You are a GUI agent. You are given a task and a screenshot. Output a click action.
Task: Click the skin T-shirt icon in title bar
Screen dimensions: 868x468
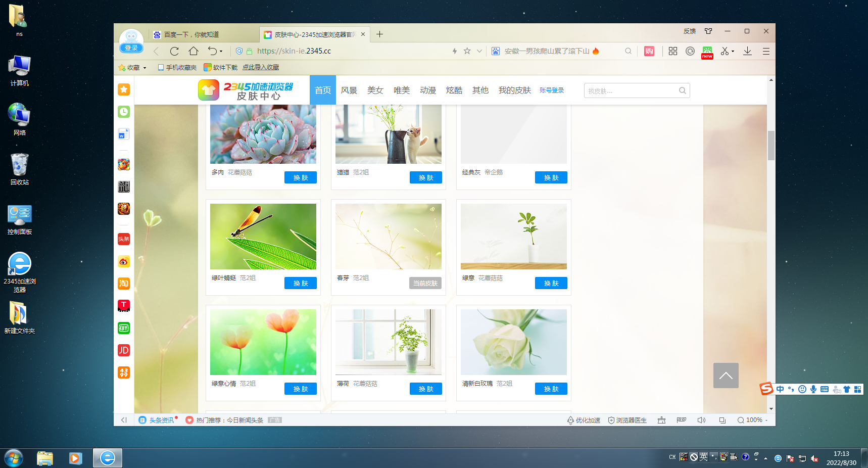click(x=708, y=31)
